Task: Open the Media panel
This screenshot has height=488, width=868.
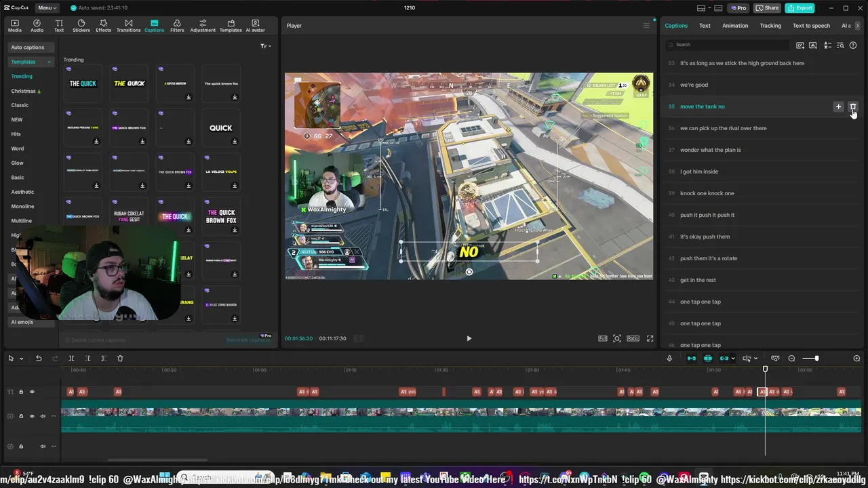Action: coord(15,26)
